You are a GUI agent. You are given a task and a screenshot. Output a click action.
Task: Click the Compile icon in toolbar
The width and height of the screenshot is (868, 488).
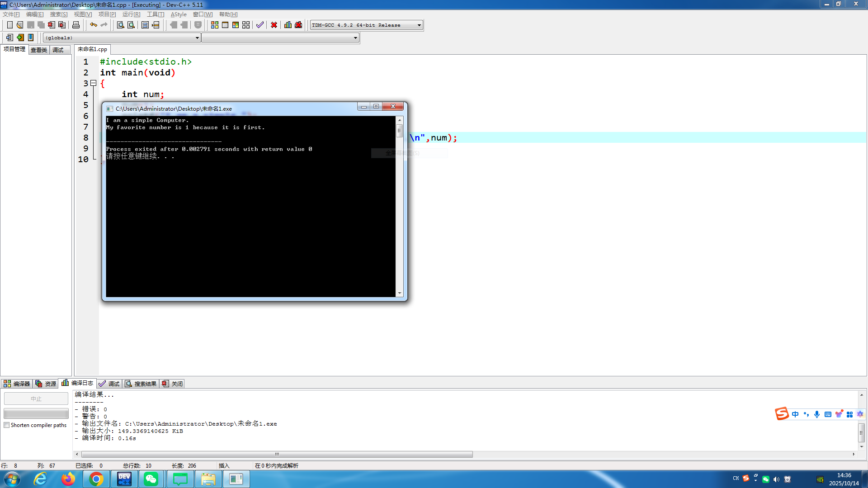click(215, 25)
